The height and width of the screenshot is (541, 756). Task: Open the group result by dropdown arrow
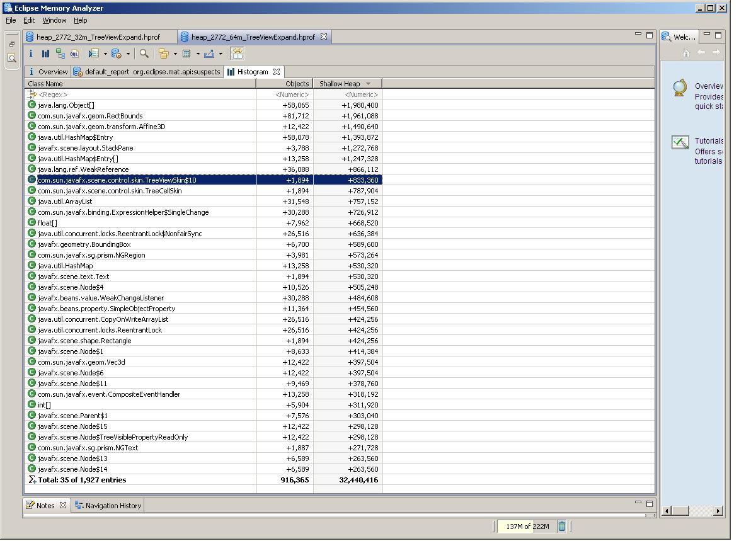(175, 54)
